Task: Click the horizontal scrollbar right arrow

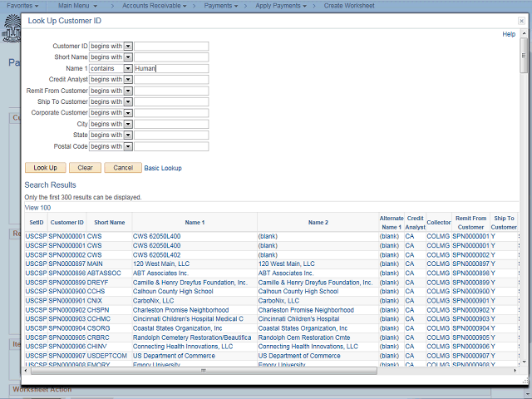Action: click(x=515, y=371)
